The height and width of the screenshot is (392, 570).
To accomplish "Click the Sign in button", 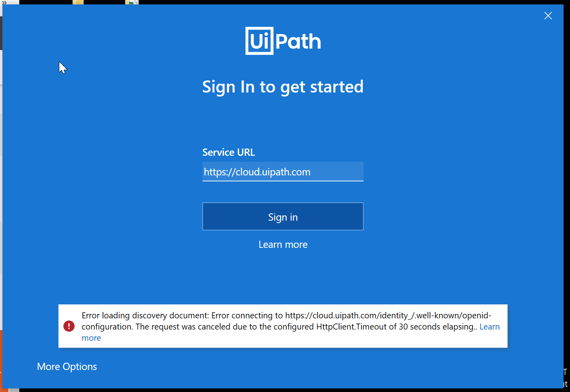I will (283, 217).
